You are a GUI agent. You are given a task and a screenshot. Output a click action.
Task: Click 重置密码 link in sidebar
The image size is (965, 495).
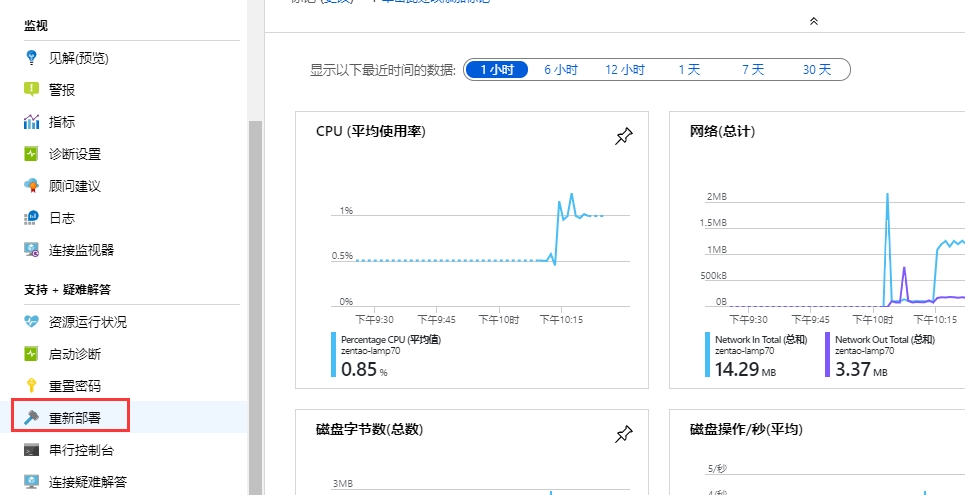(75, 386)
